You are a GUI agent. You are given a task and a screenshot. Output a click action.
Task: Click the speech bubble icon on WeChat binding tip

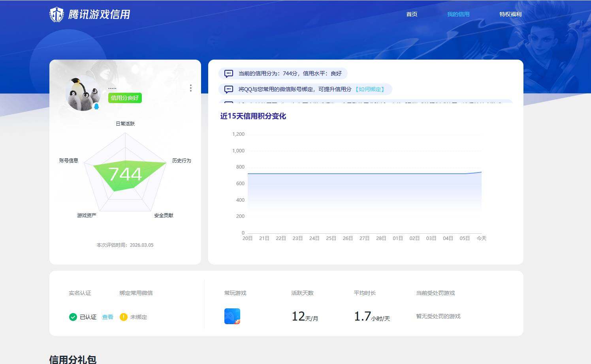pyautogui.click(x=228, y=89)
